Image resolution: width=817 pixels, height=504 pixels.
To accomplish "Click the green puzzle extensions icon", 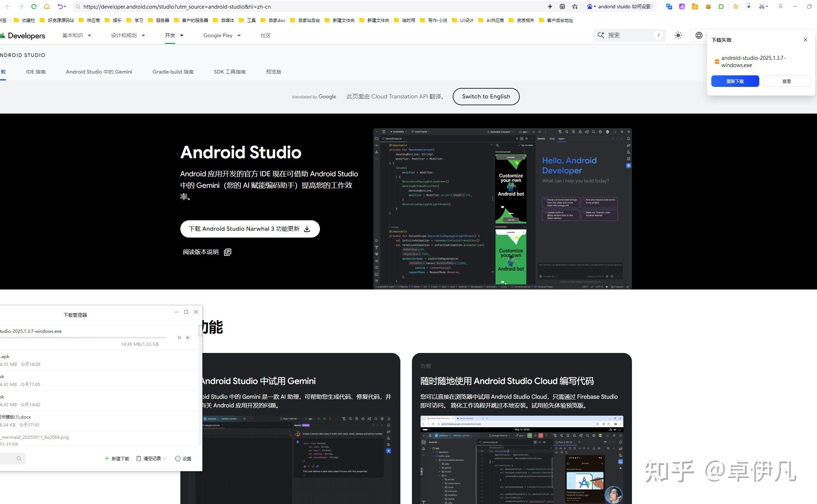I will point(721,6).
